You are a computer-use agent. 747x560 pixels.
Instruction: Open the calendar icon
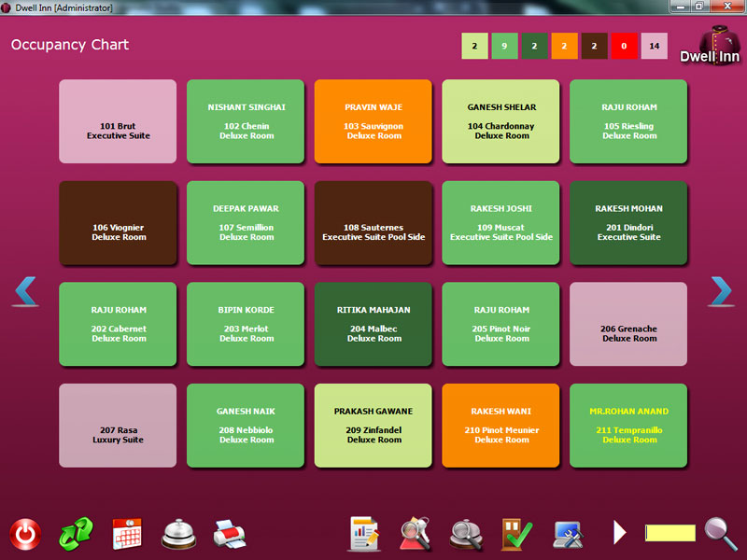pos(127,533)
